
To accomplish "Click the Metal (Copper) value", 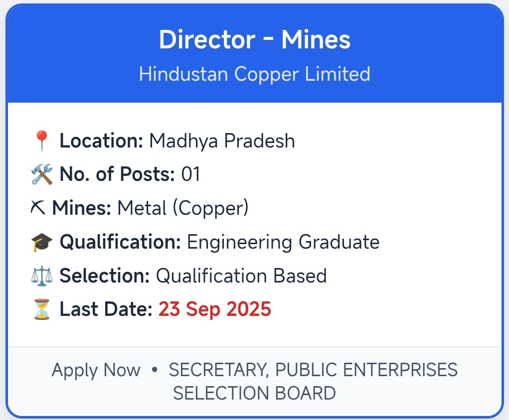I will click(x=182, y=208).
